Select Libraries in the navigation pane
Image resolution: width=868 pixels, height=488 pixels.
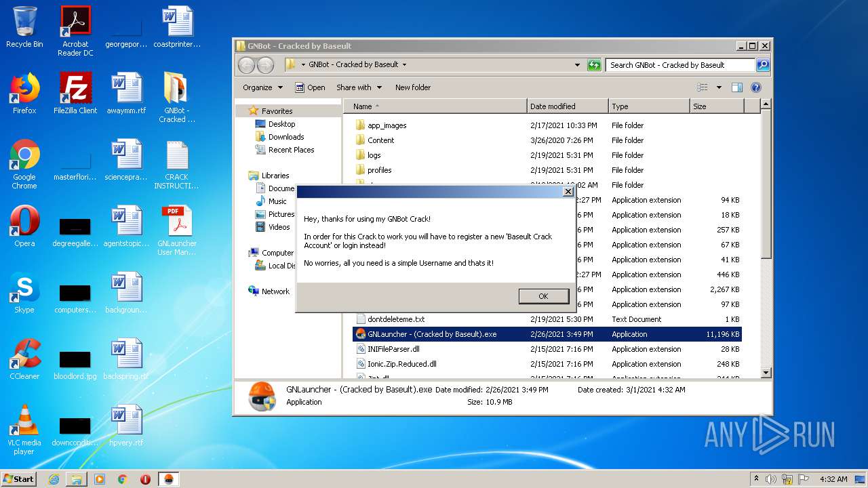pyautogui.click(x=275, y=176)
